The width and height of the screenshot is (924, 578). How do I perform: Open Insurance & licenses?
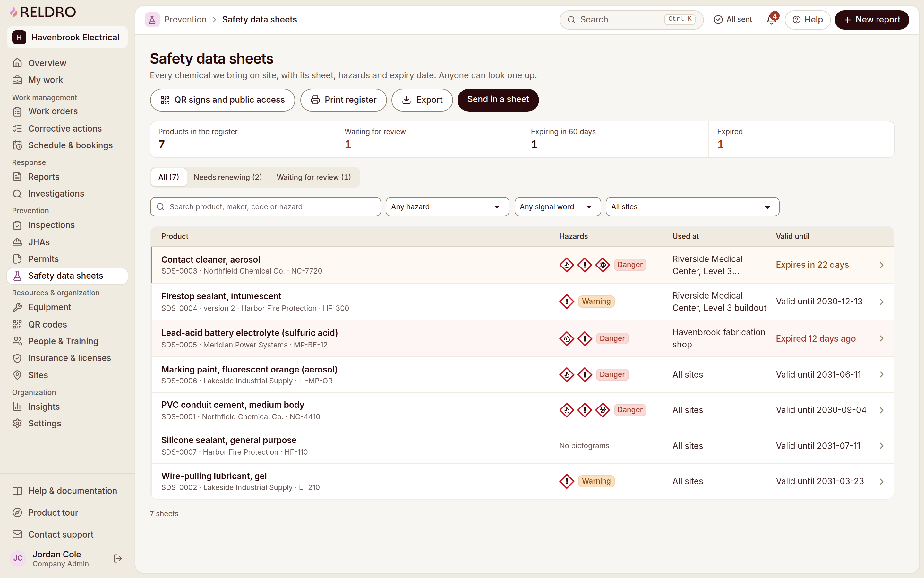pos(67,358)
